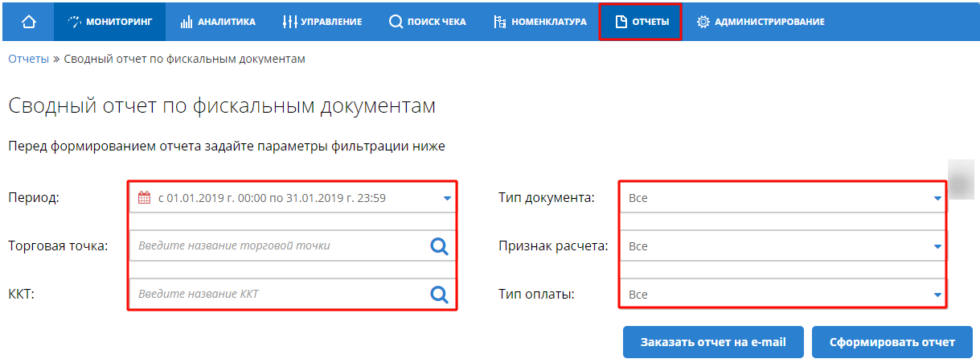Open the Тип оплаты dropdown
The height and width of the screenshot is (363, 980).
783,295
